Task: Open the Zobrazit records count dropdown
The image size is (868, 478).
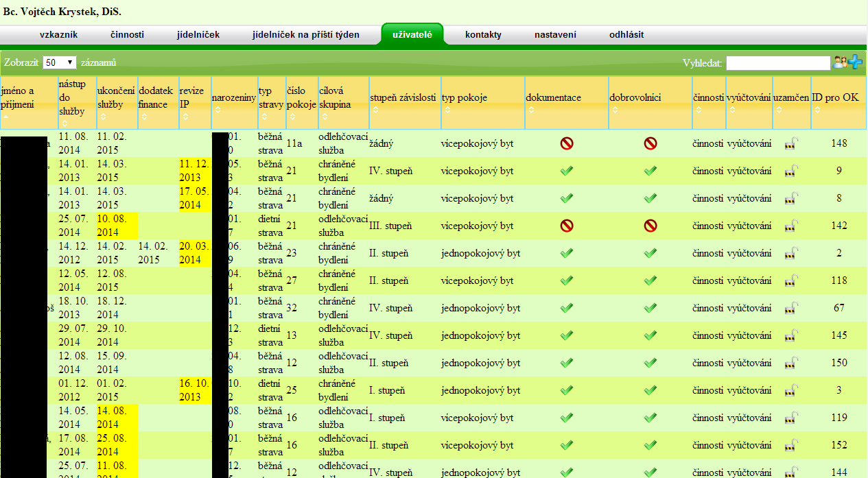Action: (60, 62)
